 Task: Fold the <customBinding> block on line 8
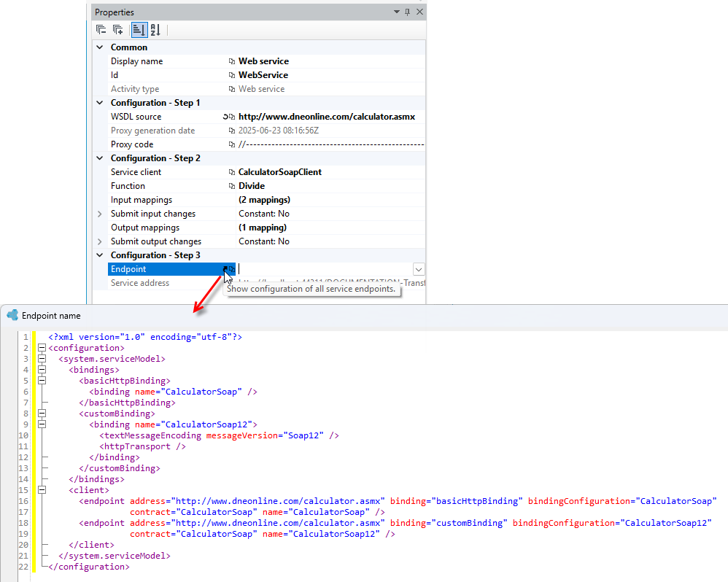coord(42,414)
